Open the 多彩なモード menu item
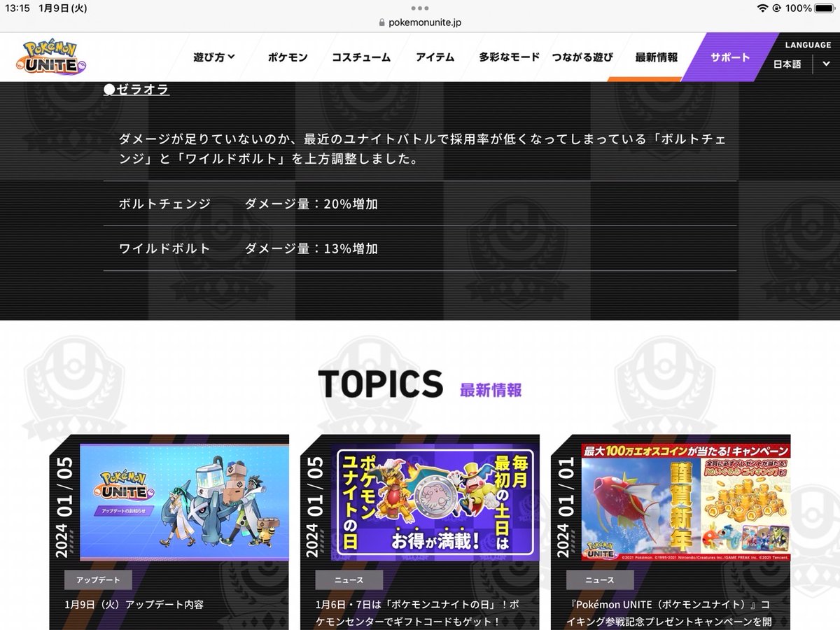Image resolution: width=840 pixels, height=630 pixels. [x=509, y=57]
